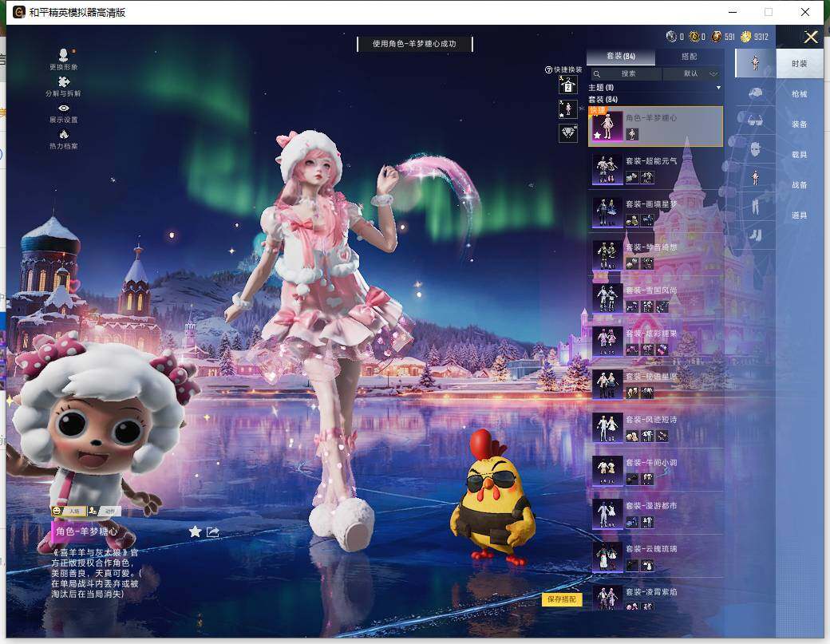830x644 pixels.
Task: Select 套装-画境星梦 outfit
Action: pos(655,213)
